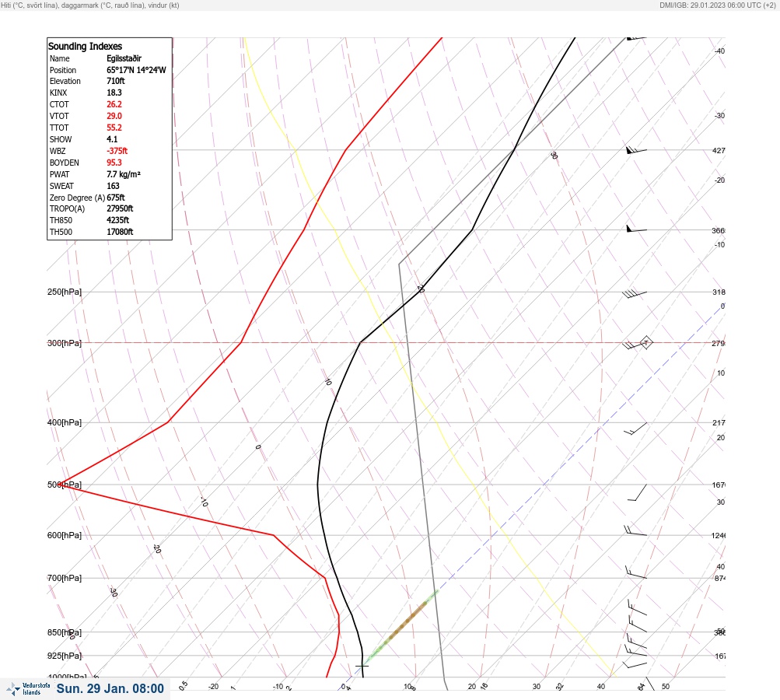Click the elevation value 710ft

pyautogui.click(x=115, y=81)
